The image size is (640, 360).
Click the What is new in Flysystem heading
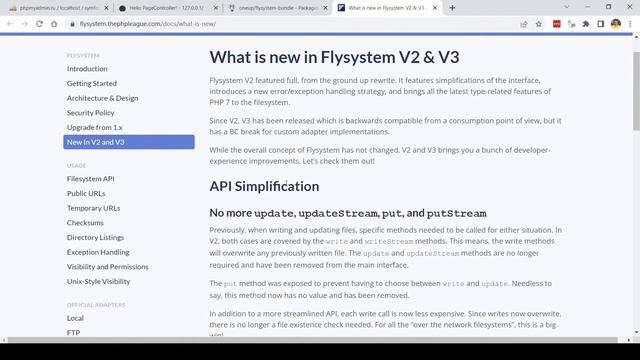(334, 57)
